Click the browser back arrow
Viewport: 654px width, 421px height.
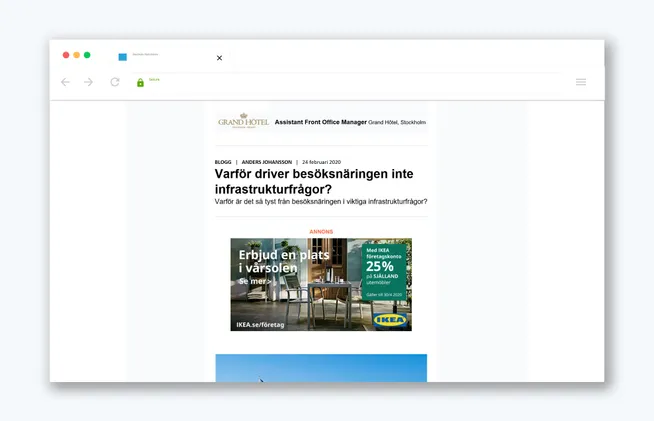(x=65, y=82)
